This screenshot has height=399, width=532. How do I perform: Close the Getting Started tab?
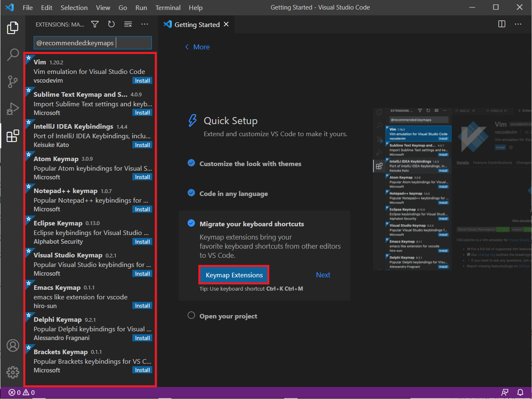pos(226,24)
